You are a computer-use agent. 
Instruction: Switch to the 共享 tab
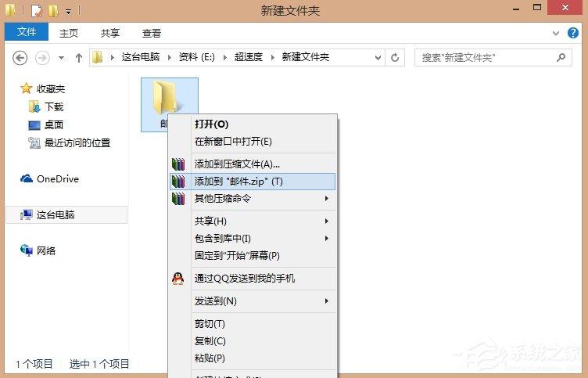tap(110, 33)
